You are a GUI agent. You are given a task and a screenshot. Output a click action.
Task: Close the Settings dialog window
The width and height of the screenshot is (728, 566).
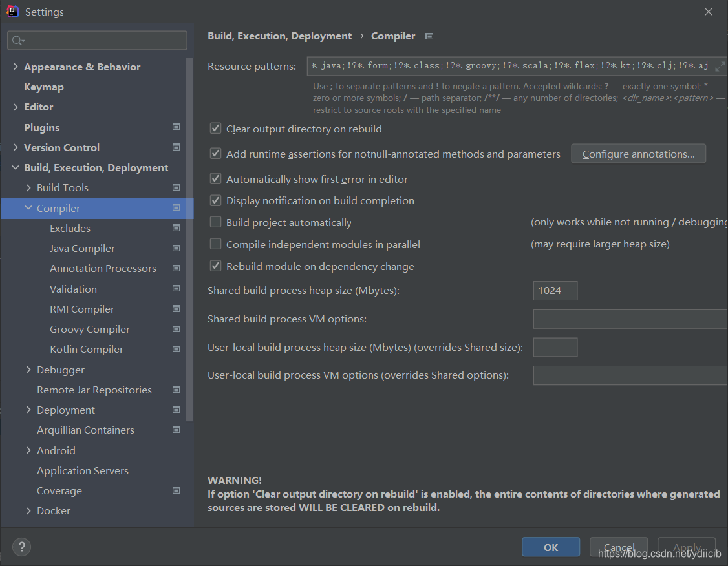[x=708, y=12]
